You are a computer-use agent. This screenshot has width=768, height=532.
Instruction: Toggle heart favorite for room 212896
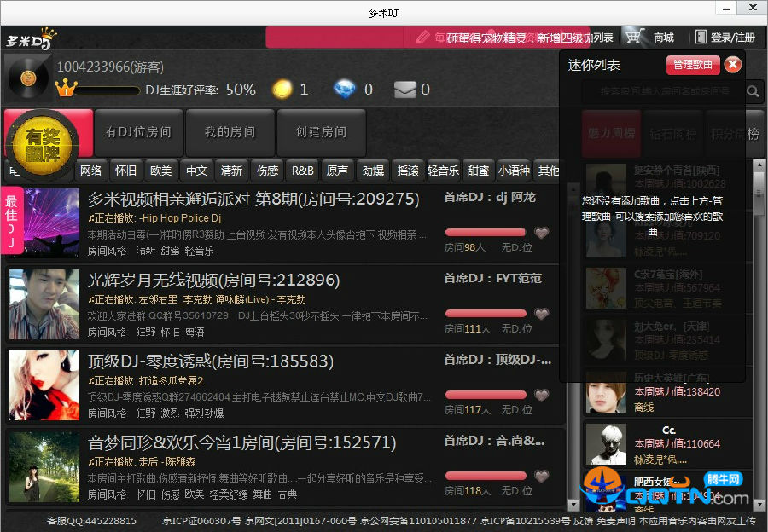pos(541,314)
